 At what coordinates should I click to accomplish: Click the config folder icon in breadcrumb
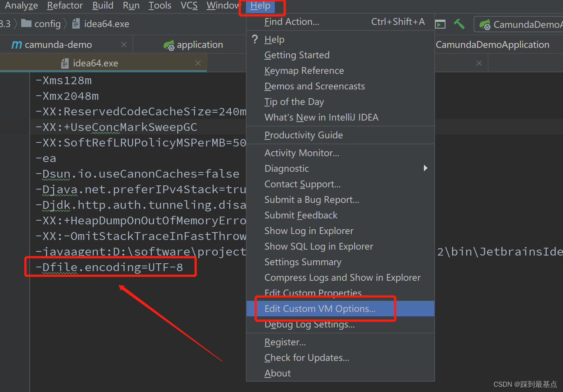tap(26, 24)
